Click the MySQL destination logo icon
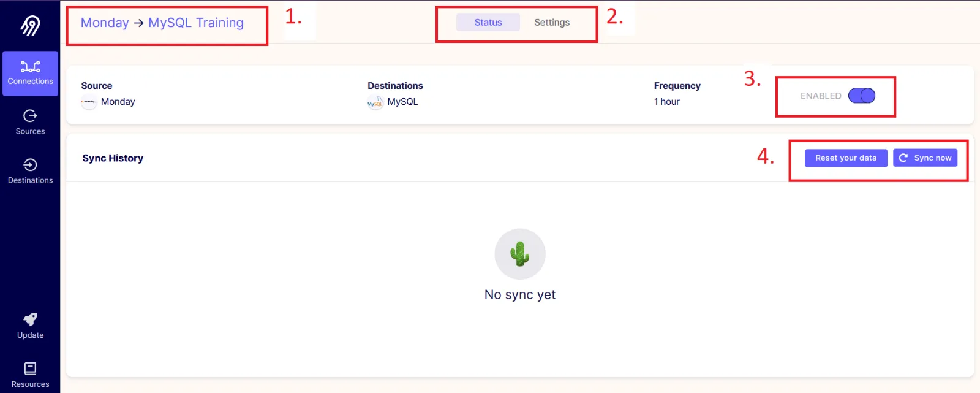The height and width of the screenshot is (393, 980). pyautogui.click(x=375, y=102)
